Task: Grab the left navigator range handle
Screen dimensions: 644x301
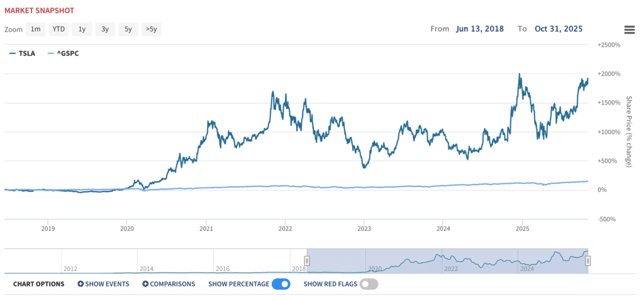Action: pos(307,261)
